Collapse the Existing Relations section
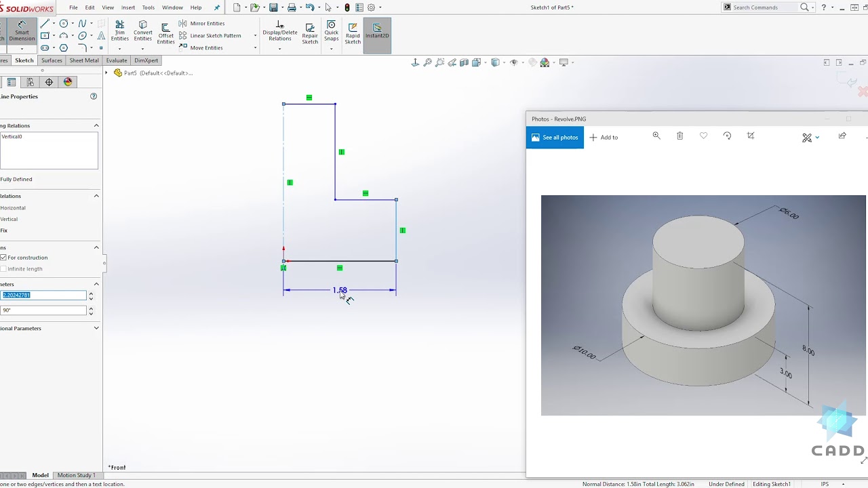Screen dimensions: 868x488 [96, 125]
